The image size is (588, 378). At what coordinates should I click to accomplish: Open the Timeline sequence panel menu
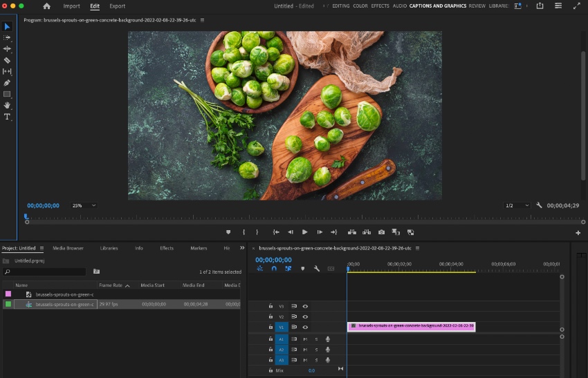pyautogui.click(x=417, y=248)
